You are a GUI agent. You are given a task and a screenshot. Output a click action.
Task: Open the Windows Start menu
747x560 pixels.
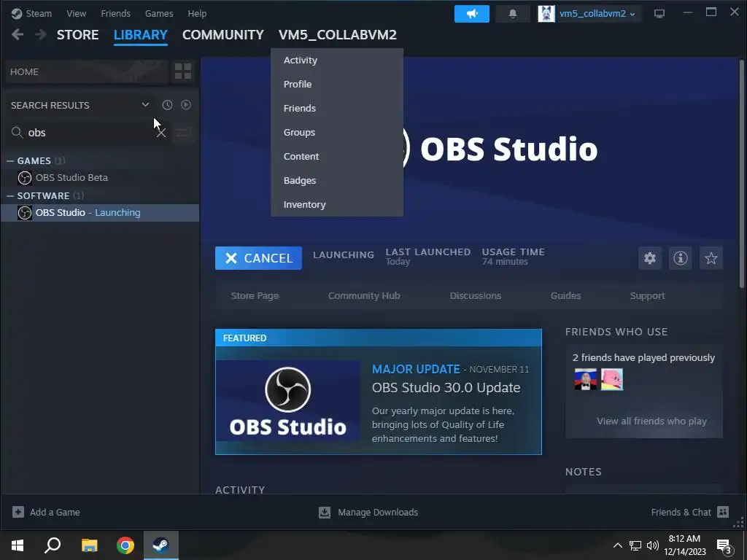pos(18,545)
